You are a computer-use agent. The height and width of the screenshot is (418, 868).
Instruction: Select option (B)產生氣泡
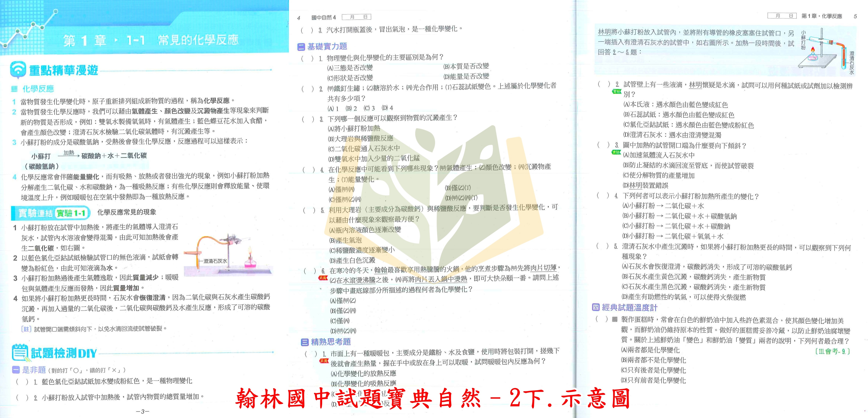pos(345,240)
